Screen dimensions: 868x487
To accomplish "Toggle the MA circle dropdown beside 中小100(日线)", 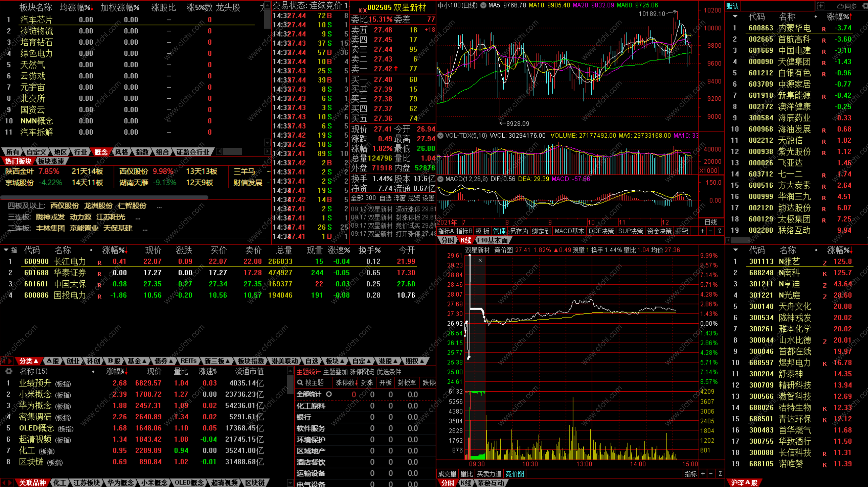I will 483,5.
